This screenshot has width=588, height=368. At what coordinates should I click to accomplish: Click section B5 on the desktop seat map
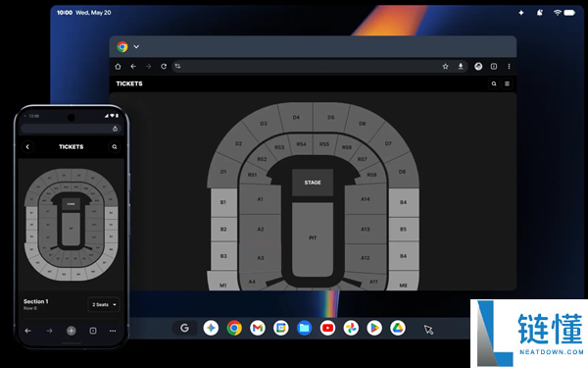point(403,229)
